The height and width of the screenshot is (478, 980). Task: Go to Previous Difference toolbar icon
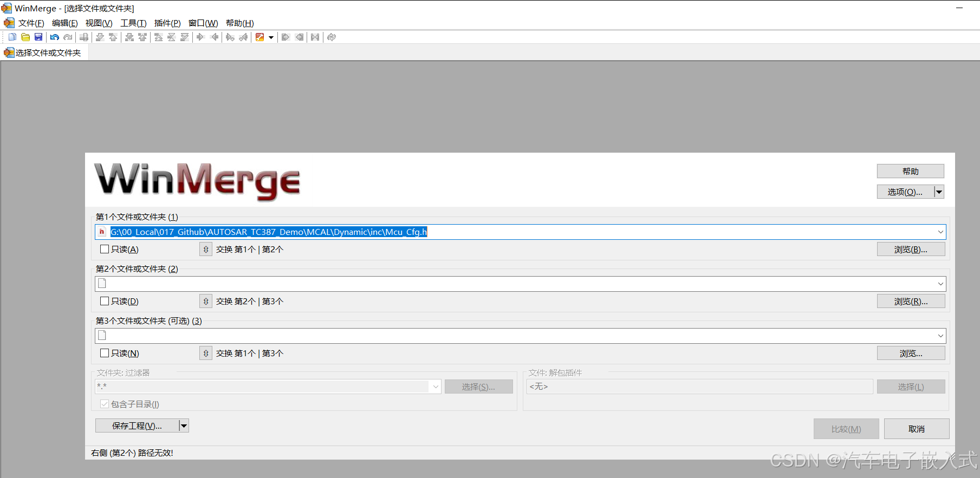(113, 37)
